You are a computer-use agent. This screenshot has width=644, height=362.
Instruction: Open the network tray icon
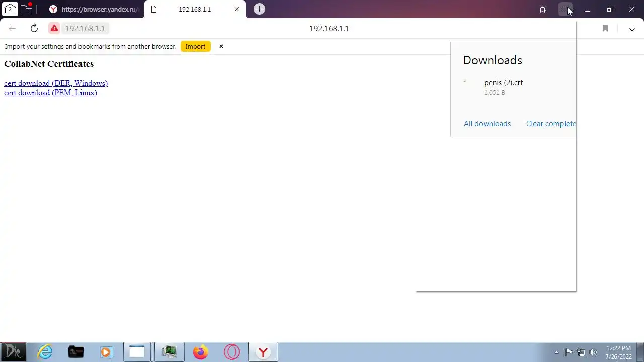click(581, 352)
